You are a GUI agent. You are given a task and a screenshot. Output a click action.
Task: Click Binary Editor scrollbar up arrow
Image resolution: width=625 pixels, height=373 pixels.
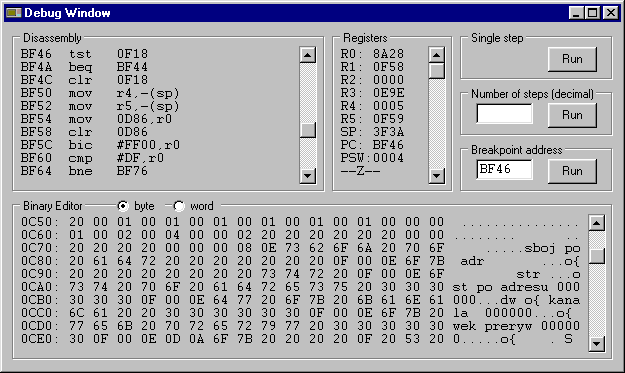coord(597,223)
